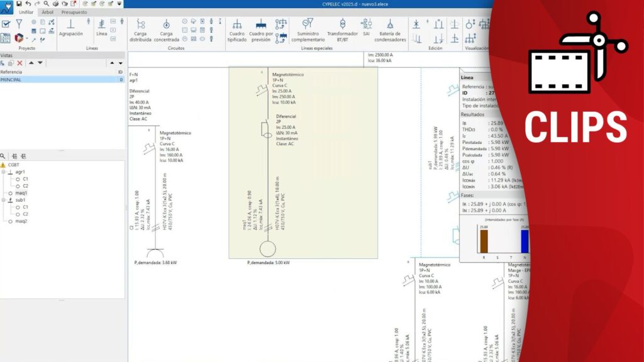Click the brown R phase bar

[x=484, y=241]
